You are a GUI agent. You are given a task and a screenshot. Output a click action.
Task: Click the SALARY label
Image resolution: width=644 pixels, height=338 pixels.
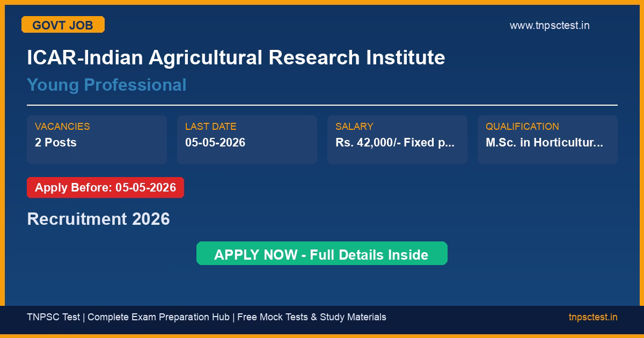pyautogui.click(x=354, y=127)
